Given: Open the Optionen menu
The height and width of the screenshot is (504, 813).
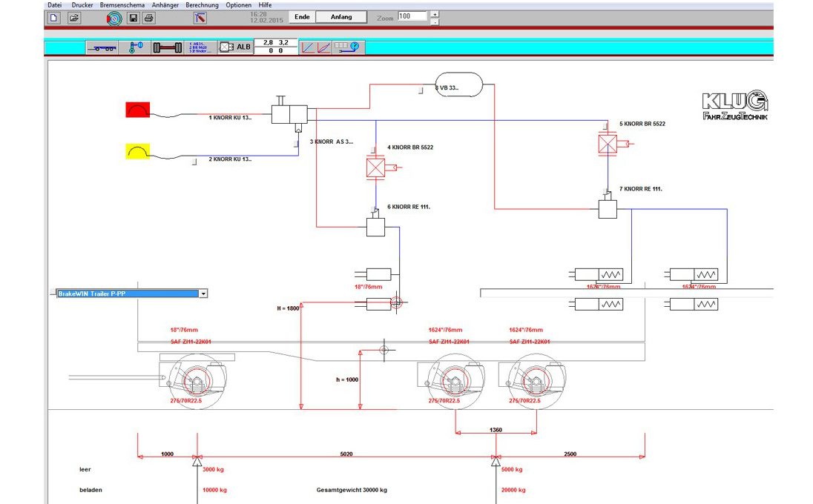Looking at the screenshot, I should 239,5.
